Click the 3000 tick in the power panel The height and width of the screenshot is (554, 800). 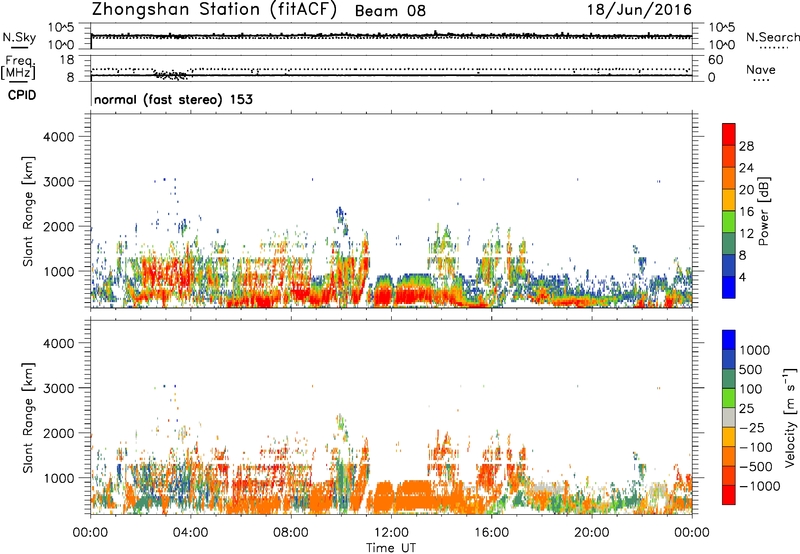(x=59, y=182)
